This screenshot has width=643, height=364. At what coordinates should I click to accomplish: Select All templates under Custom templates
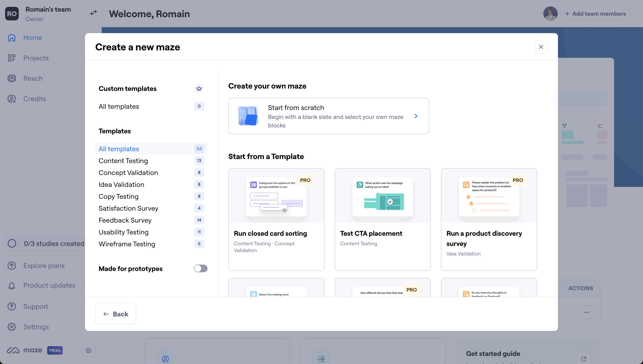(151, 106)
